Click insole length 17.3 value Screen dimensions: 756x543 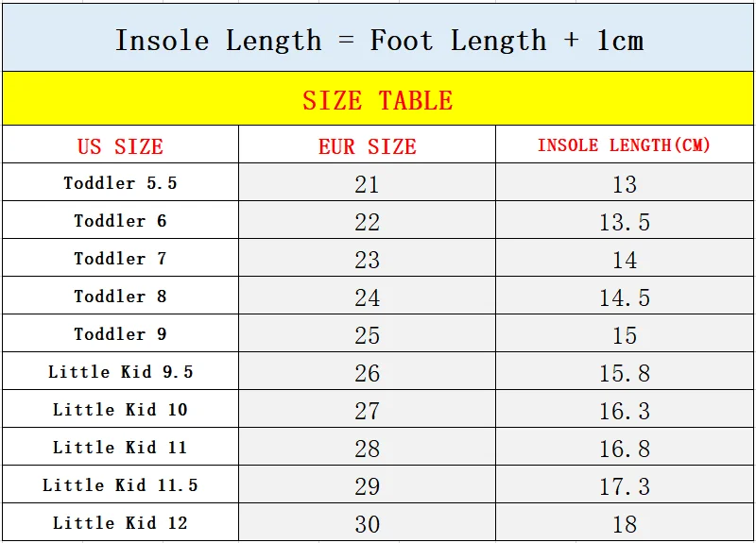click(x=624, y=486)
